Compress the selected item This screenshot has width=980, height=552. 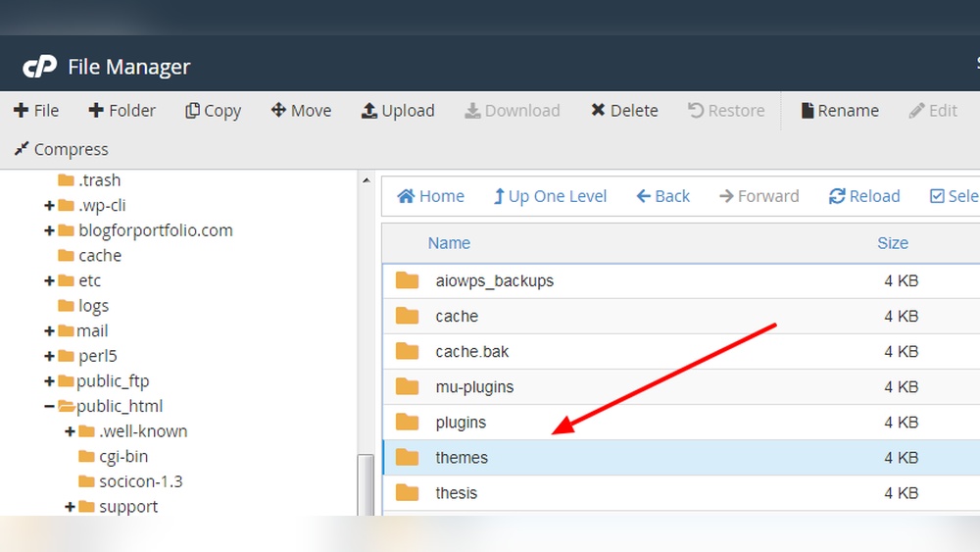61,149
